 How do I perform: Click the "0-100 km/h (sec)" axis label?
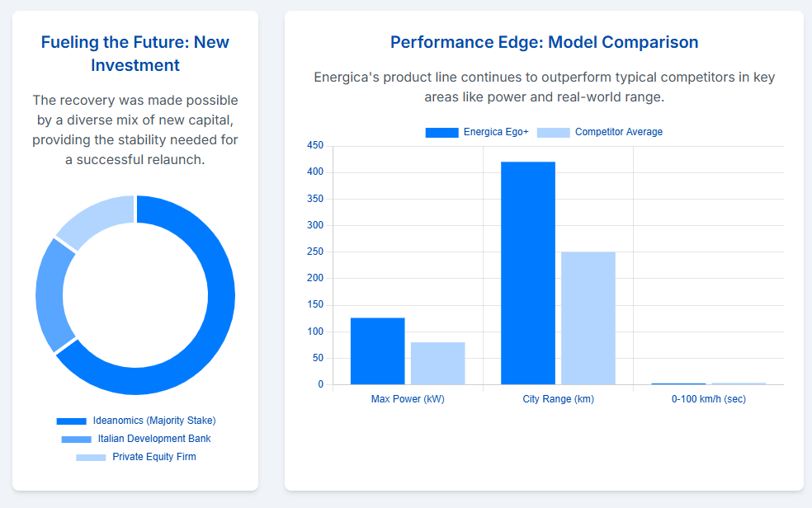[708, 400]
